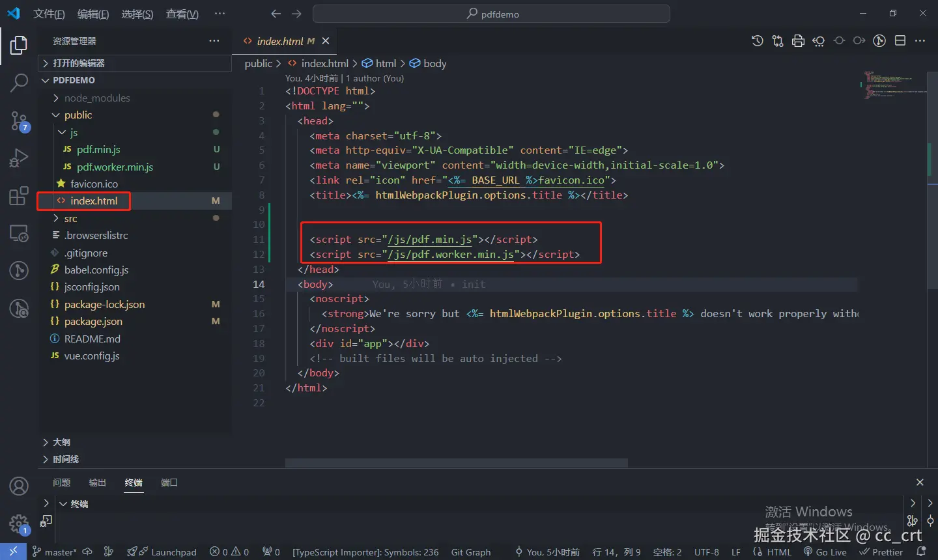The image size is (938, 560).
Task: Expand the src folder
Action: pos(70,218)
